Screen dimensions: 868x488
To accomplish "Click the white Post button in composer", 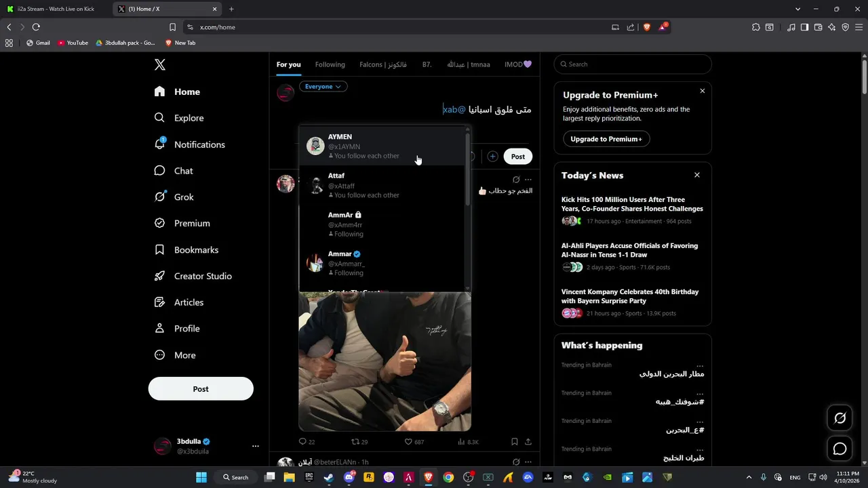I will coord(518,157).
